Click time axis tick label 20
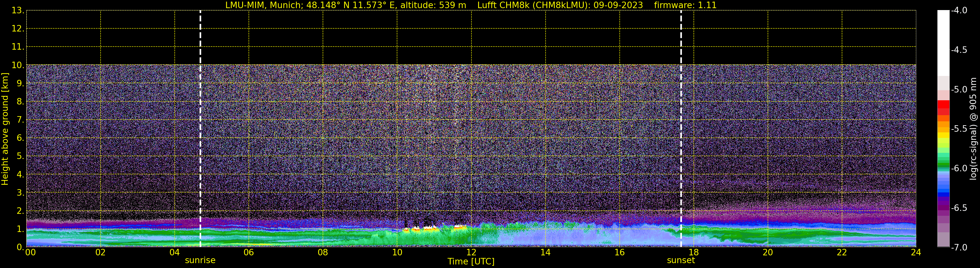 [x=768, y=252]
